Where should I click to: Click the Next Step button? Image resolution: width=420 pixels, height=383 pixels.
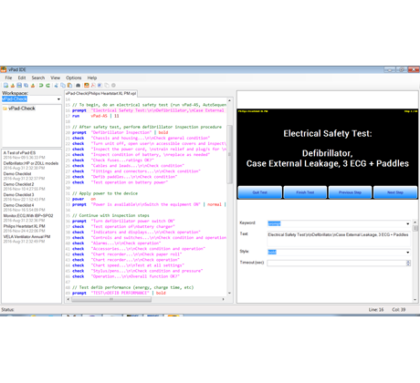(395, 192)
